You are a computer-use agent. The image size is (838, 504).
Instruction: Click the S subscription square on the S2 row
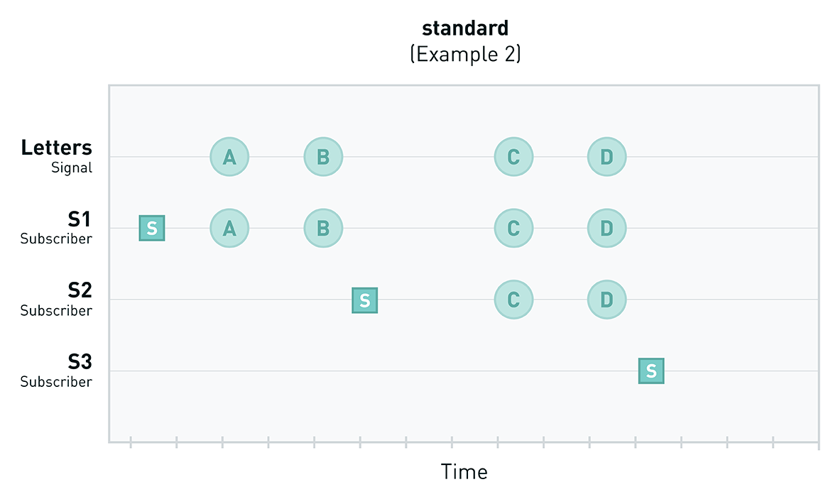point(365,300)
